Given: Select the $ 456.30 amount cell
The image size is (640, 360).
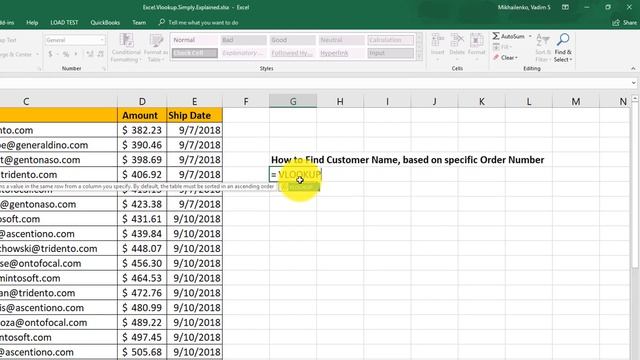Looking at the screenshot, I should coord(142,263).
